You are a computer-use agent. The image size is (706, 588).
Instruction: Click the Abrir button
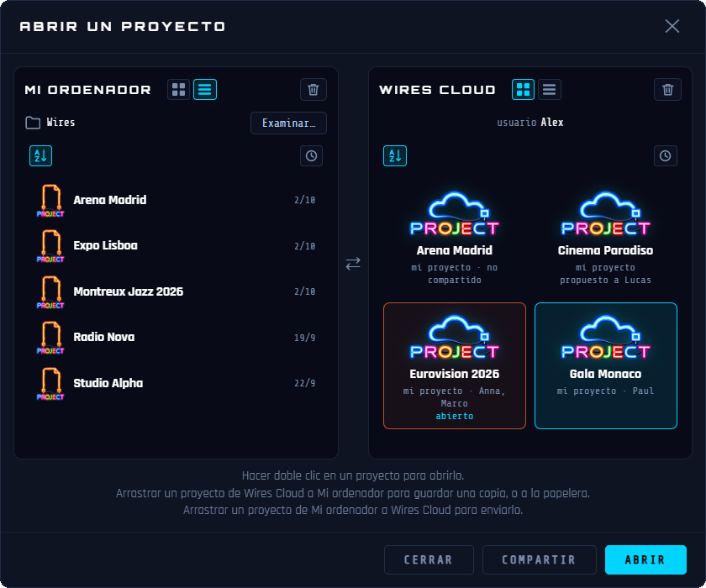click(645, 559)
